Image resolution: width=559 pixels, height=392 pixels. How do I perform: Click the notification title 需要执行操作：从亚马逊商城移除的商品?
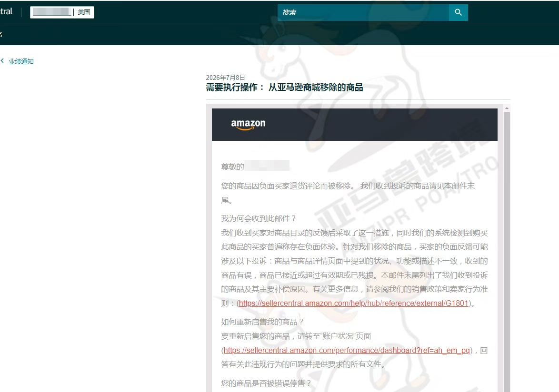tap(284, 87)
